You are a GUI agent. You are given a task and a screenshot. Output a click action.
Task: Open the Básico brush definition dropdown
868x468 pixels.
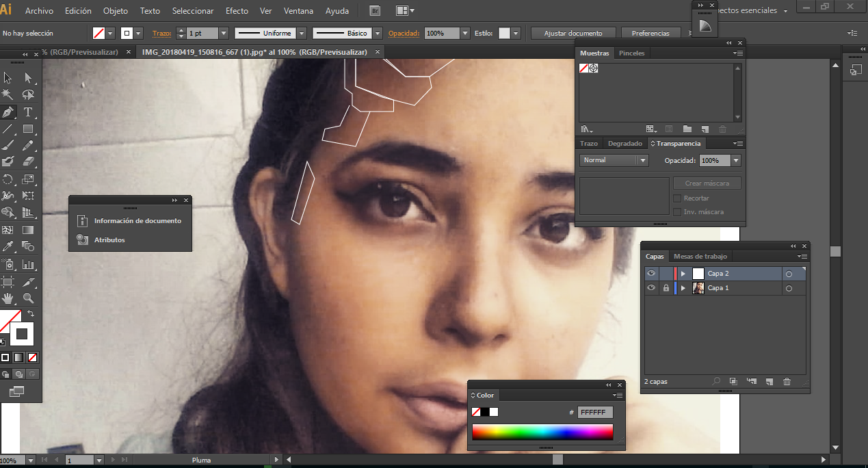coord(378,33)
